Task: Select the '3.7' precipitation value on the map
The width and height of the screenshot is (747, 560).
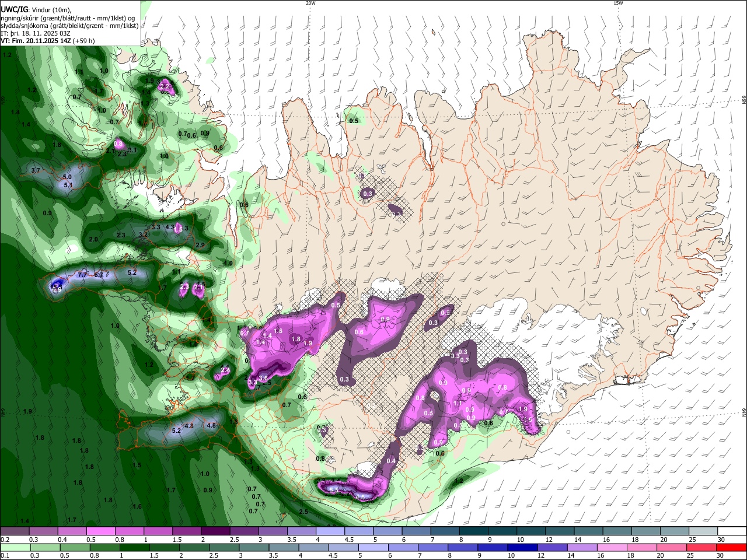Action: click(36, 170)
